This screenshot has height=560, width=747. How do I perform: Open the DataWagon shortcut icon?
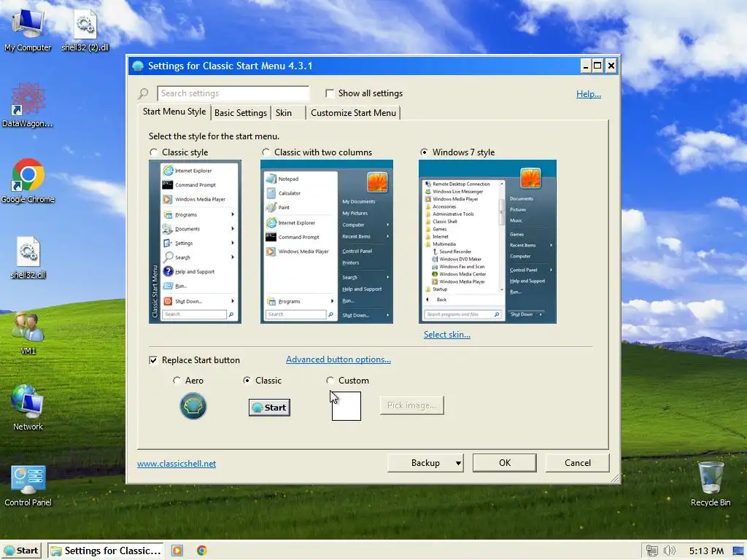coord(28,105)
